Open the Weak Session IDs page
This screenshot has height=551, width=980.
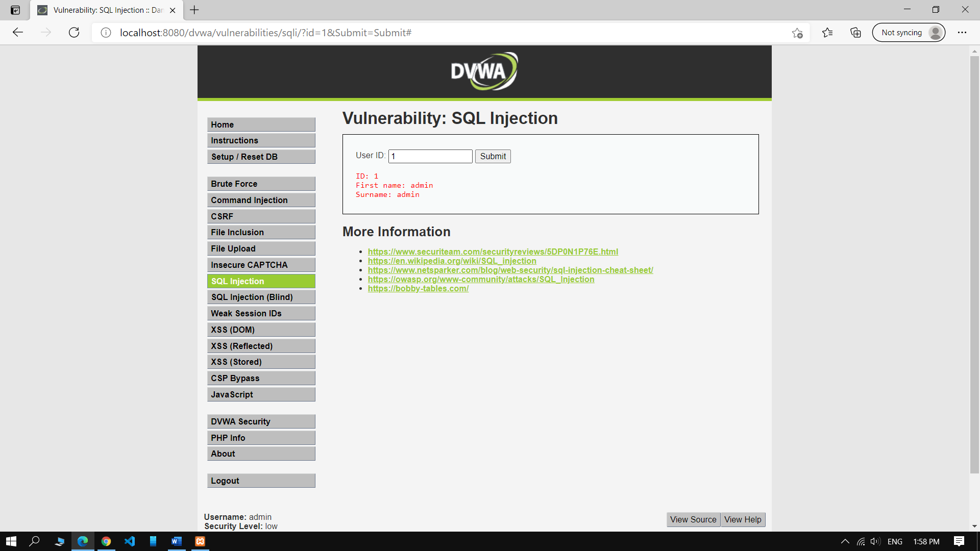pos(261,313)
